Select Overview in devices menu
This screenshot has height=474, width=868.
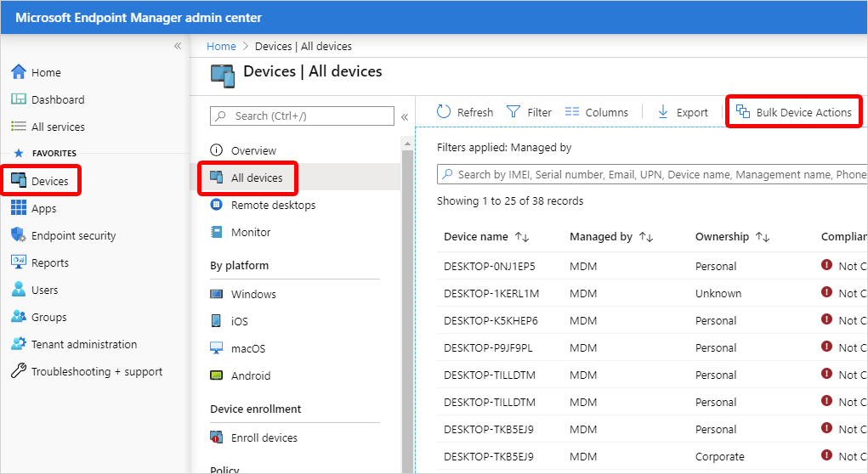click(253, 150)
